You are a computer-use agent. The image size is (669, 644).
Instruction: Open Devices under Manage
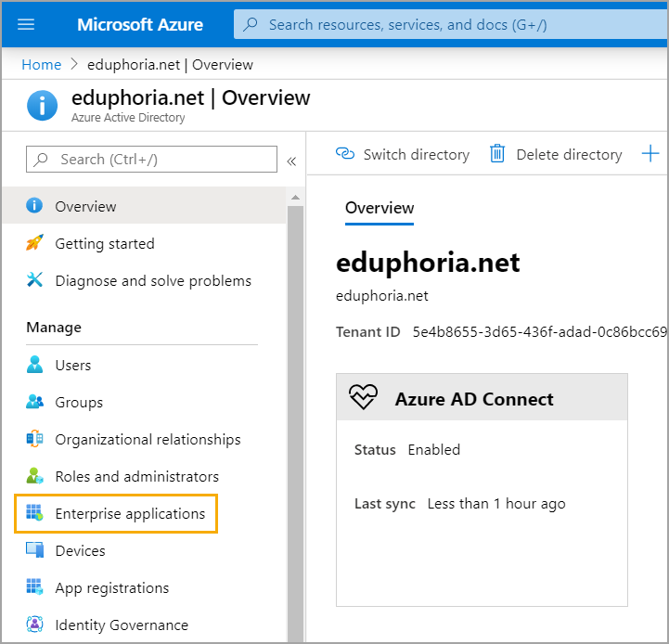[x=80, y=550]
